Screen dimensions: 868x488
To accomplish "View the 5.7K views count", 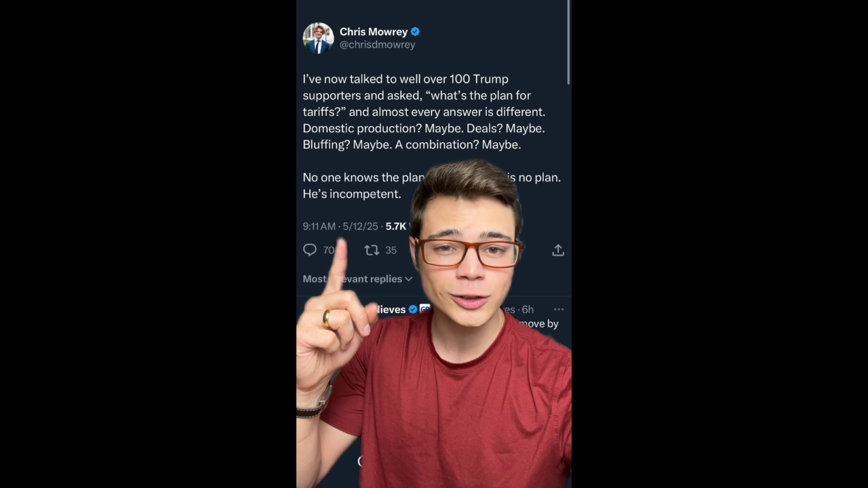I will click(396, 226).
